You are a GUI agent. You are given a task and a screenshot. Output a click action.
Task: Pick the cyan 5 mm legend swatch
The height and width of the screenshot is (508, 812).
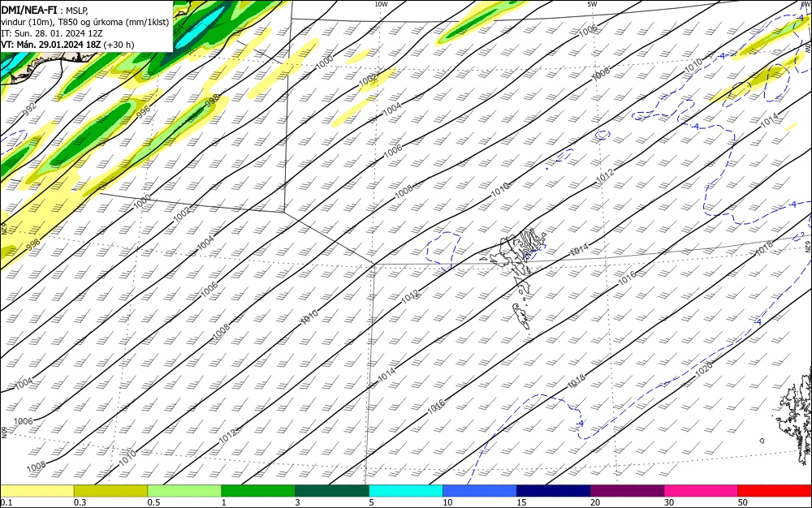pyautogui.click(x=406, y=491)
